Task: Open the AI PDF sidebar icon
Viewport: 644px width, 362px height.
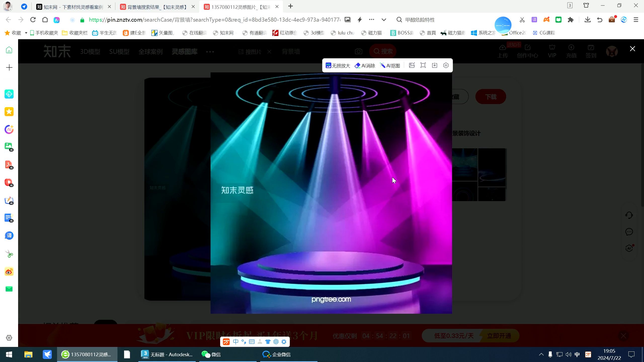Action: [x=9, y=165]
